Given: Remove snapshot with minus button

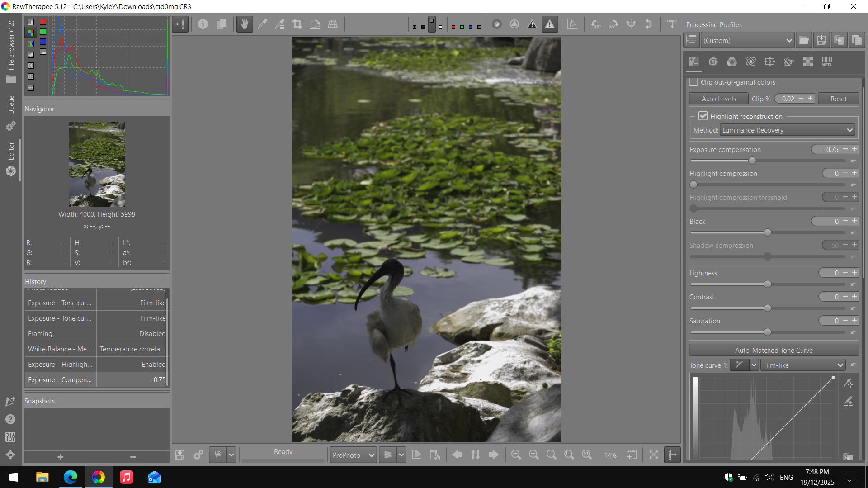Looking at the screenshot, I should click(133, 457).
